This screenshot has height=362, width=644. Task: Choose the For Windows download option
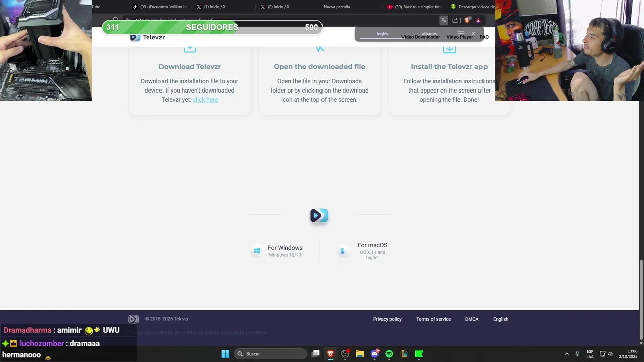(285, 251)
